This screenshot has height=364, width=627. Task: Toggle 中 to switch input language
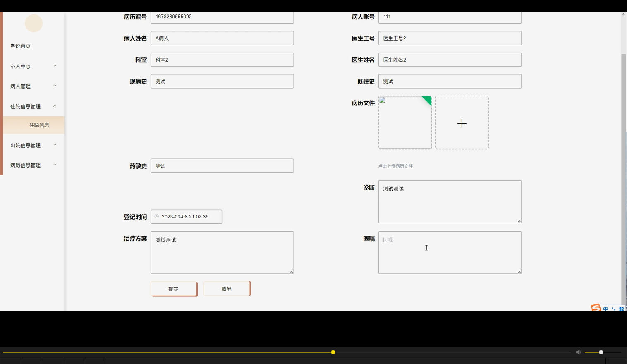[606, 308]
